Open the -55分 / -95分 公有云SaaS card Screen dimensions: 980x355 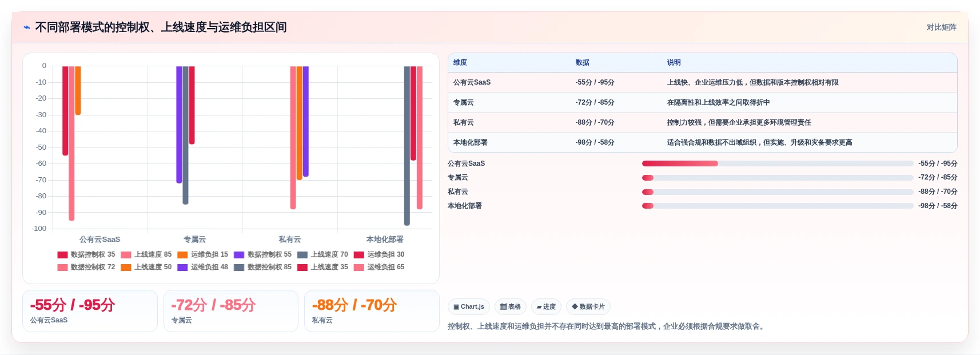[90, 311]
